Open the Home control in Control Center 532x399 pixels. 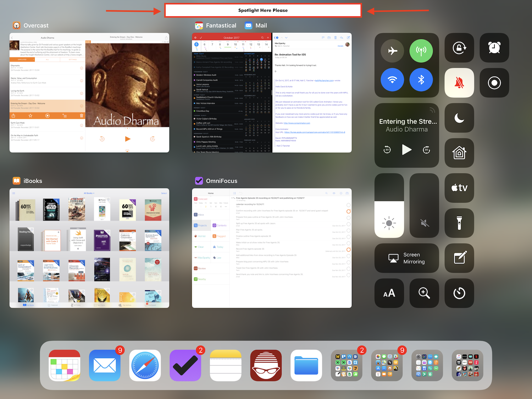pos(459,153)
